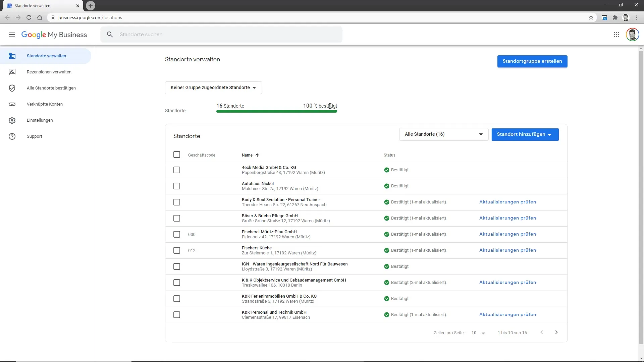
Task: Click the Verknüpfte Konten link icon
Action: pyautogui.click(x=12, y=104)
